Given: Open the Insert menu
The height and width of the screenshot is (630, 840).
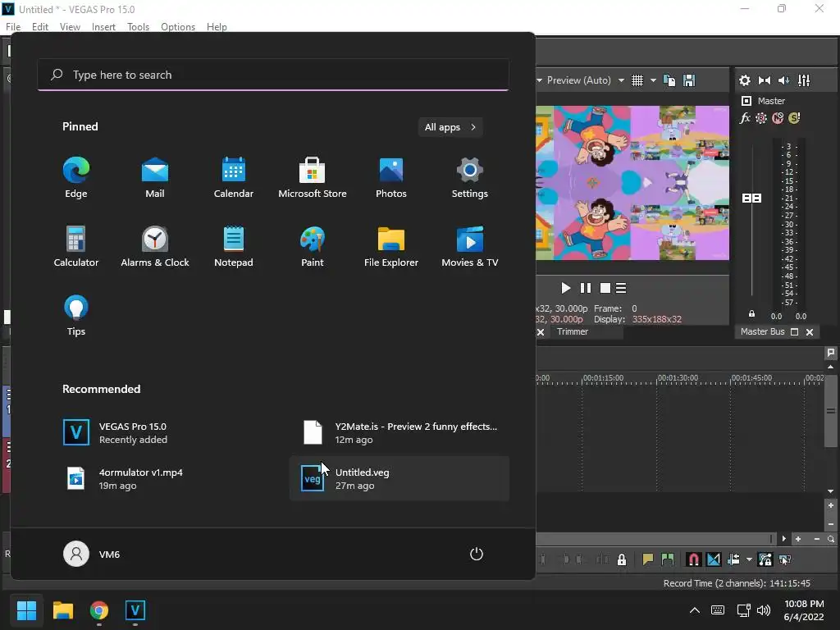Looking at the screenshot, I should coord(103,27).
